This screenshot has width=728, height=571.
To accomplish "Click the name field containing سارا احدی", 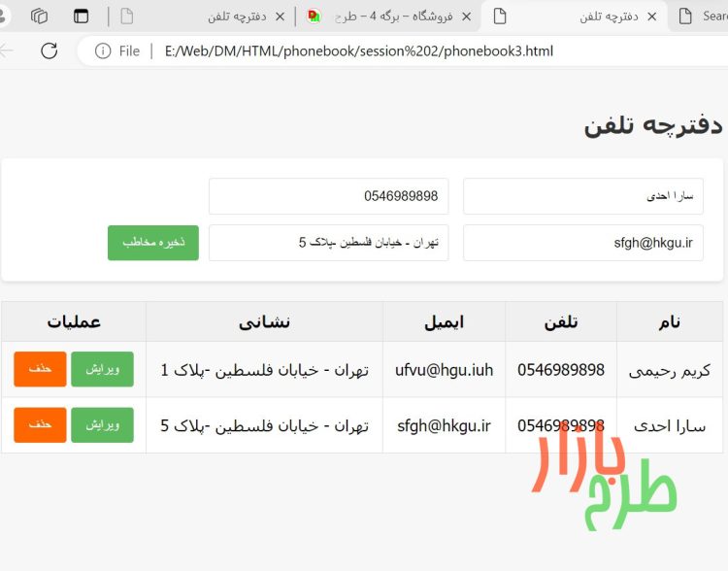I will [x=582, y=196].
